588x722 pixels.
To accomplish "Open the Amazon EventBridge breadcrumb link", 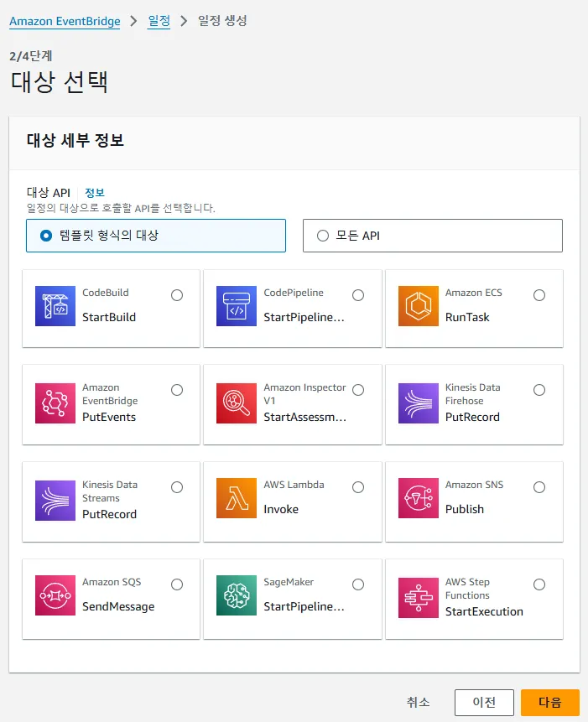I will tap(65, 21).
